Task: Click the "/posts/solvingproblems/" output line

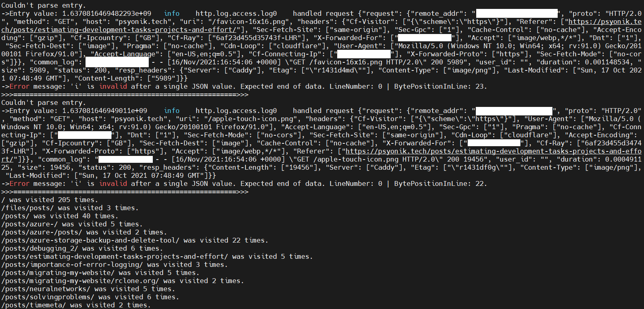Action: tap(90, 297)
